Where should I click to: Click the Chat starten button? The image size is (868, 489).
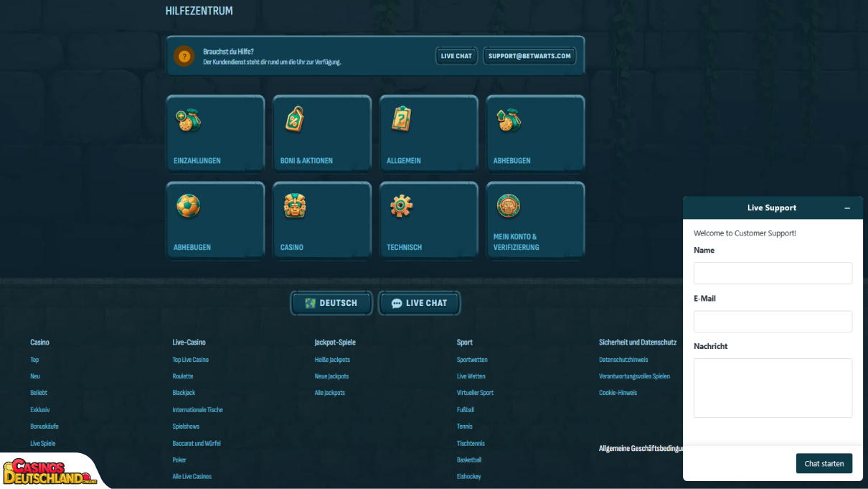[x=824, y=464]
